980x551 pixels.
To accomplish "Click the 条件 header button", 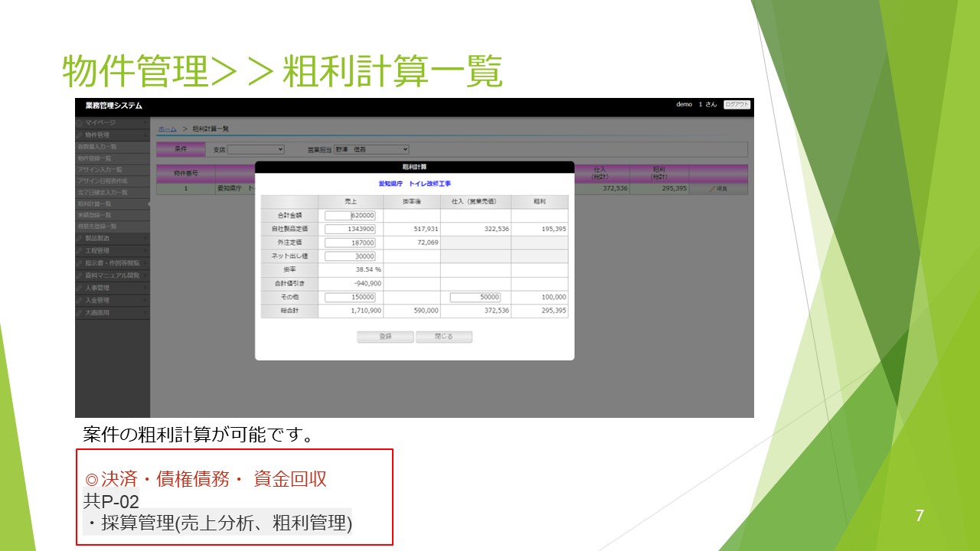I will pos(181,149).
